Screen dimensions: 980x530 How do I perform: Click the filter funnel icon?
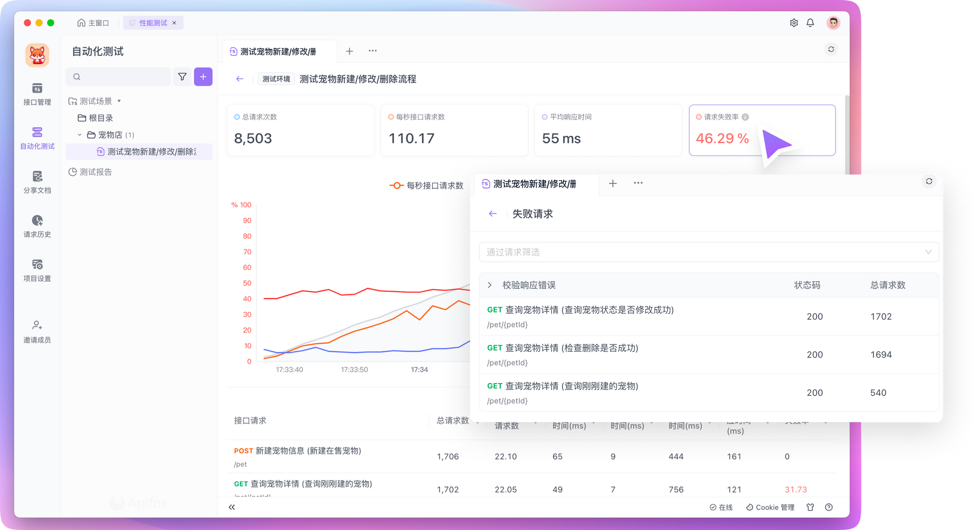pos(182,77)
